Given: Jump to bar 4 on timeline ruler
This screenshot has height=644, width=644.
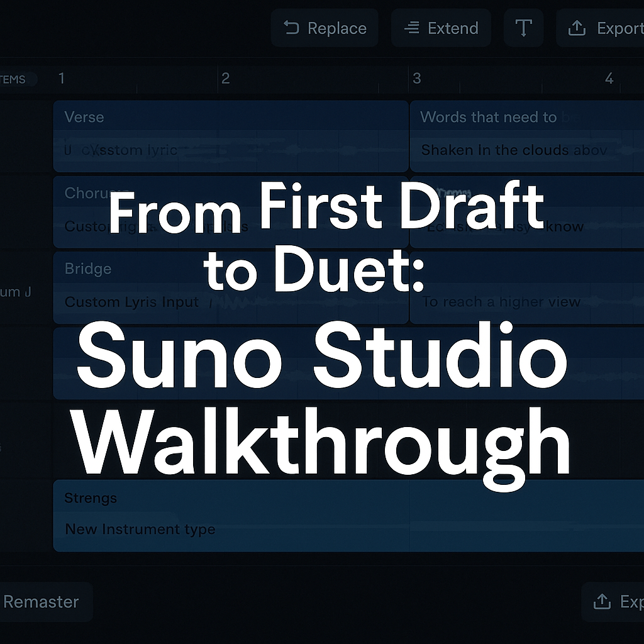Looking at the screenshot, I should click(609, 79).
